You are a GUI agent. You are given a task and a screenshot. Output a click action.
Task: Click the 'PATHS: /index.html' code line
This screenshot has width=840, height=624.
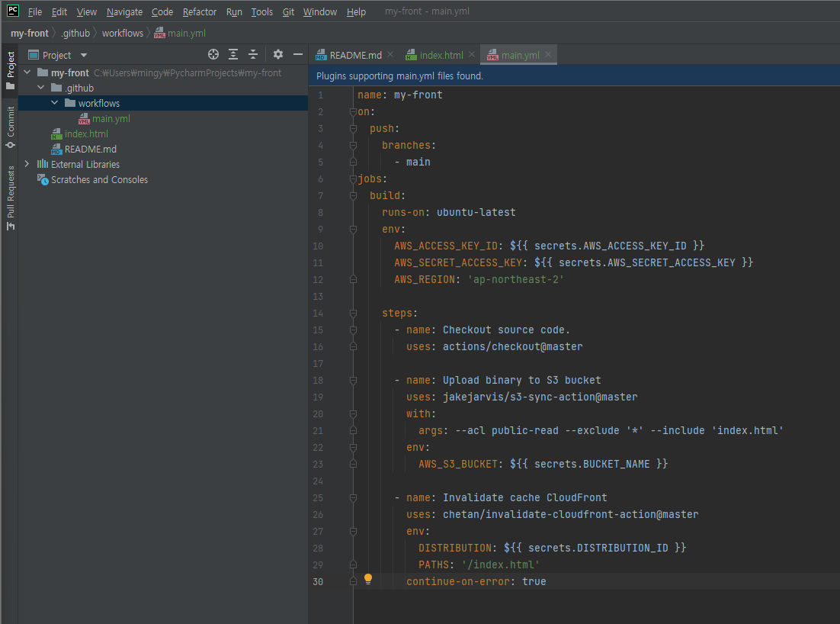[479, 564]
